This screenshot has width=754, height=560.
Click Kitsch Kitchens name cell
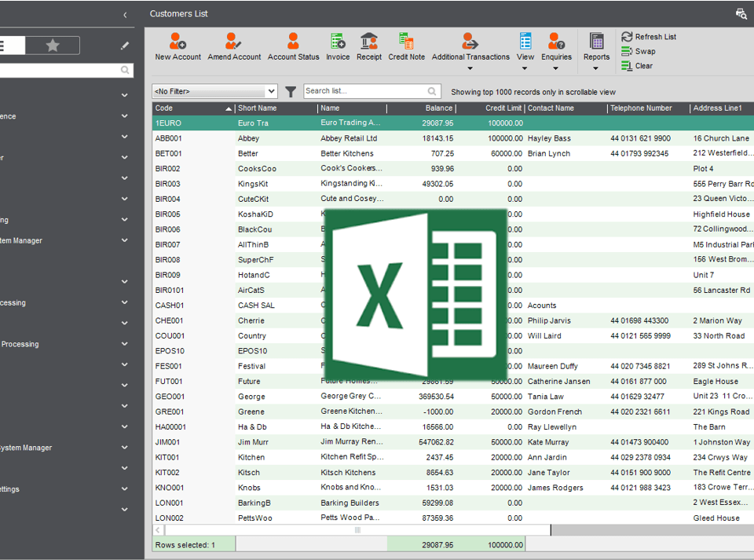point(348,473)
